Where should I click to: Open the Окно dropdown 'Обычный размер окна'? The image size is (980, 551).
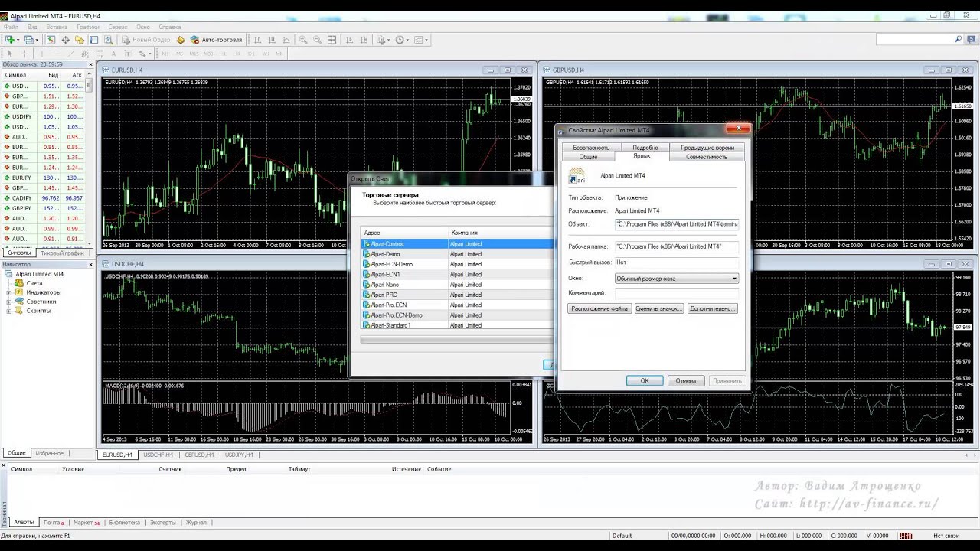[677, 279]
